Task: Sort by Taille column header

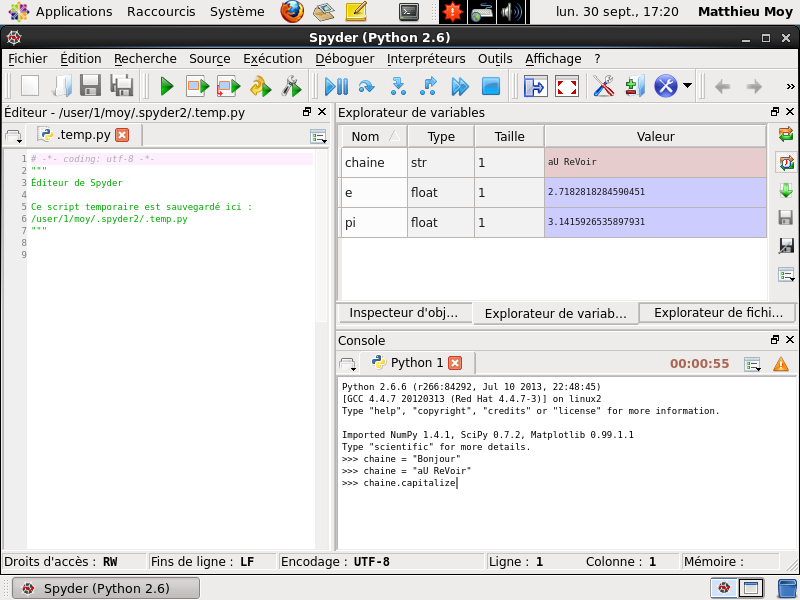Action: (509, 137)
